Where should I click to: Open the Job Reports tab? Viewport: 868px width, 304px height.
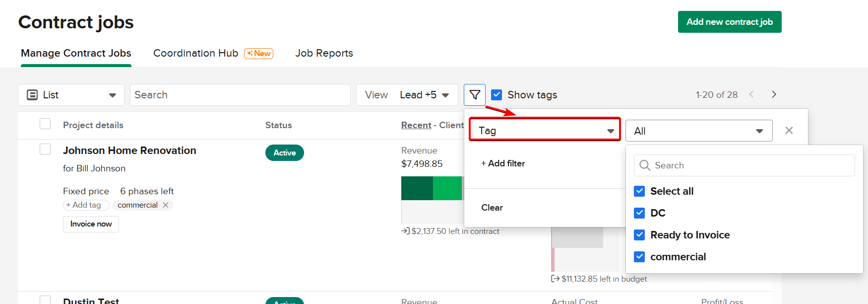click(324, 53)
